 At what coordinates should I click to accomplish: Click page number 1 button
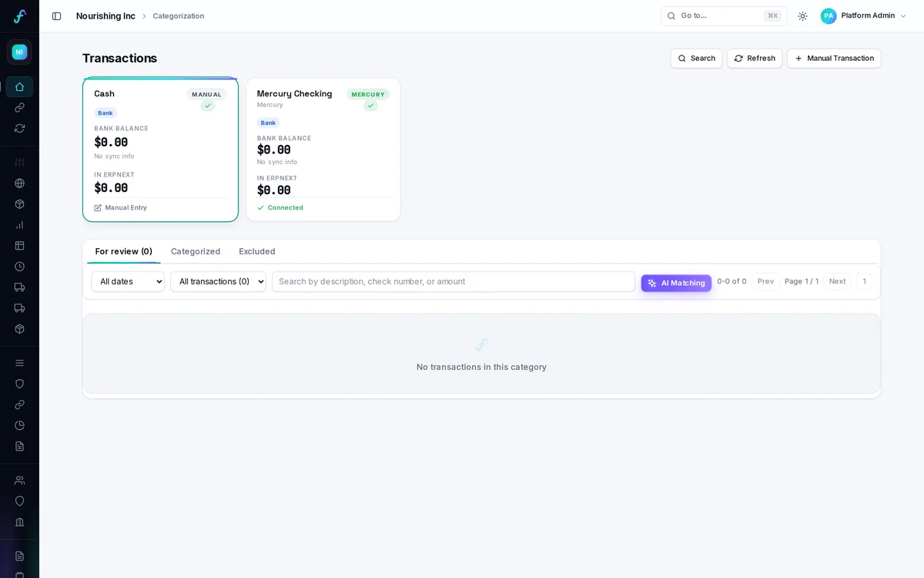coord(864,281)
